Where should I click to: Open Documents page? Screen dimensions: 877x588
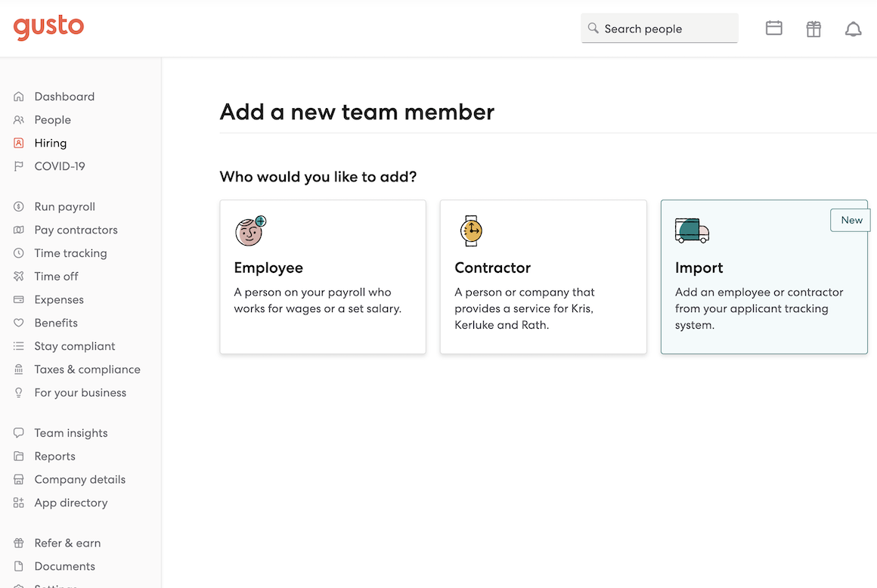tap(65, 566)
